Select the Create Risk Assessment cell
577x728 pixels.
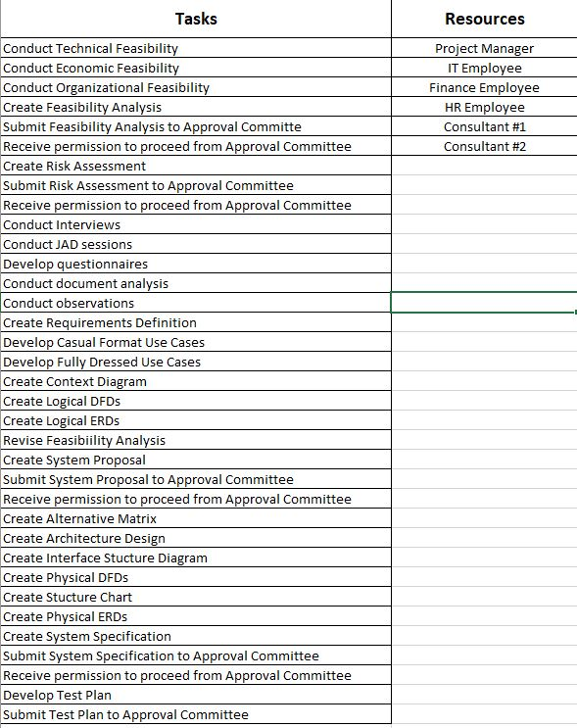[x=196, y=166]
